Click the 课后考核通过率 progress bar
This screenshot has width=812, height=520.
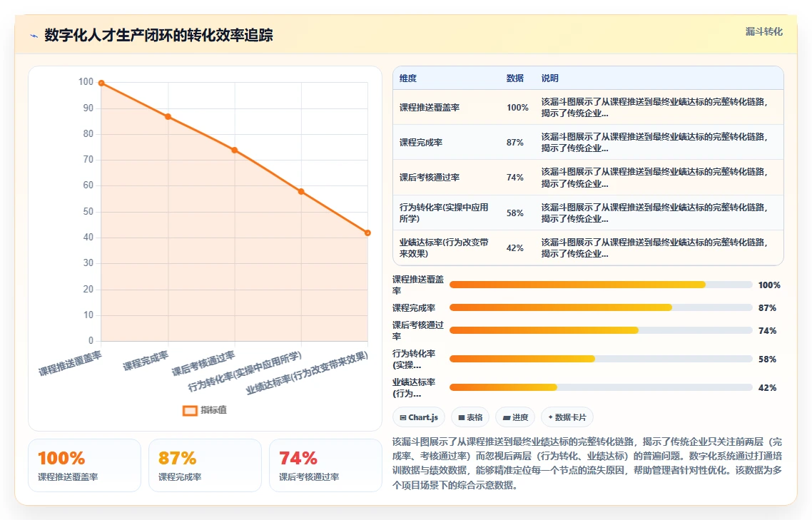point(601,330)
